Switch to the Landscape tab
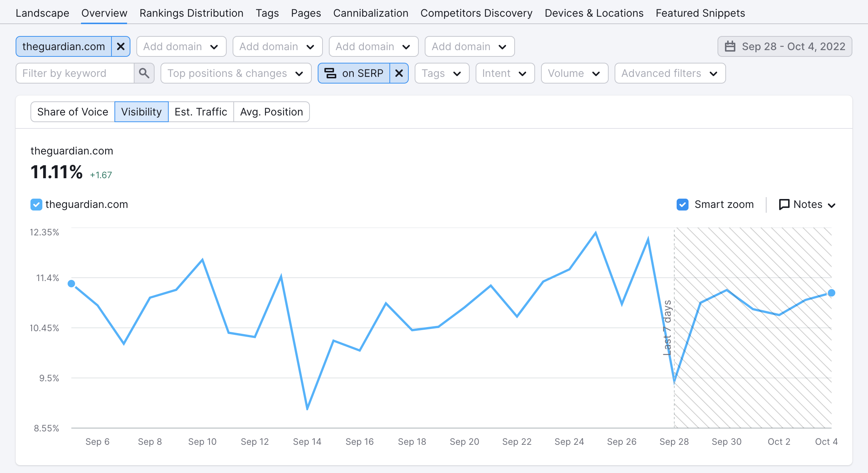868x473 pixels. pyautogui.click(x=42, y=13)
